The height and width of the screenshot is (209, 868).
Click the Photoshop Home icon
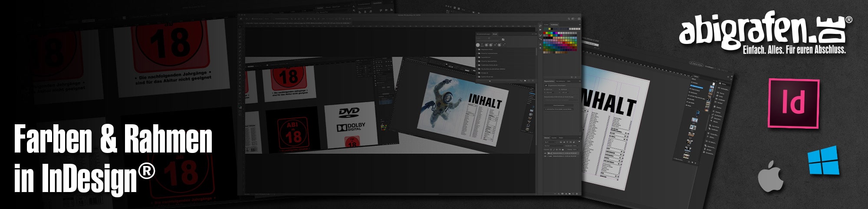click(x=241, y=19)
